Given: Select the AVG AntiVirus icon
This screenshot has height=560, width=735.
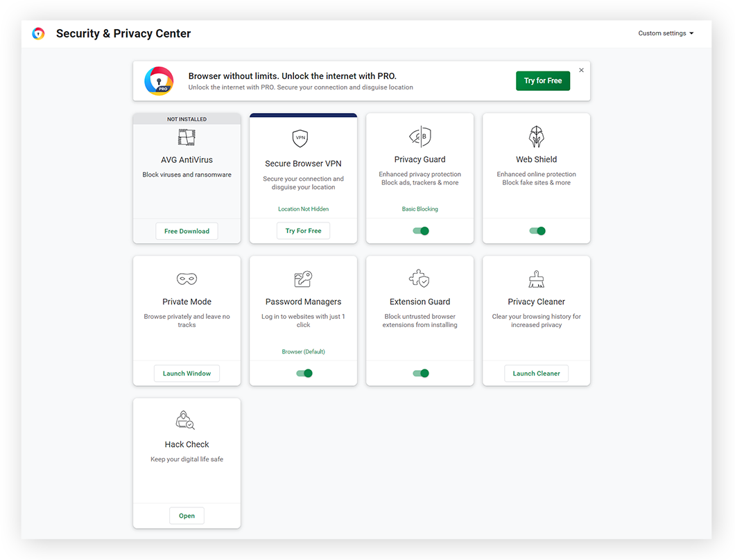Looking at the screenshot, I should (187, 137).
